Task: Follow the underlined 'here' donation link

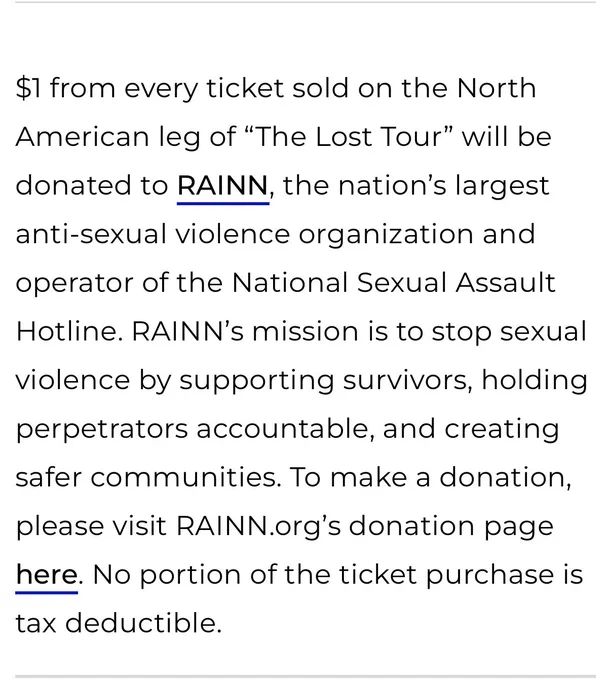Action: 47,575
